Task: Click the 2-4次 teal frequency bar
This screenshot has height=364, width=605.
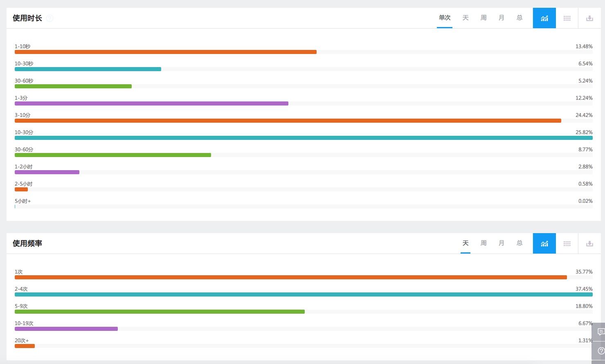Action: 304,294
